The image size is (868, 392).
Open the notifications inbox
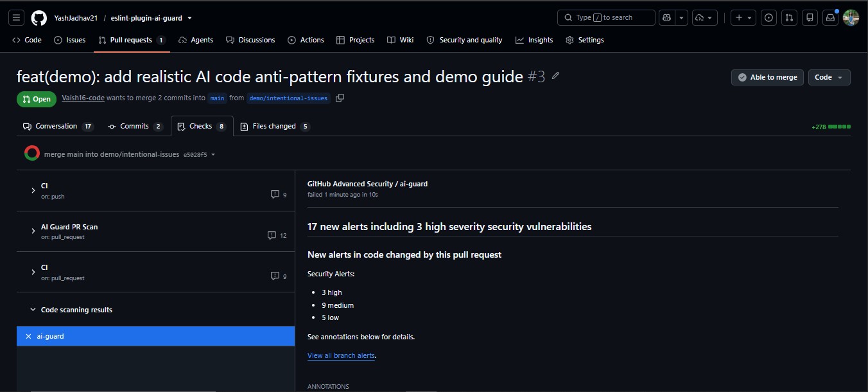pos(831,17)
